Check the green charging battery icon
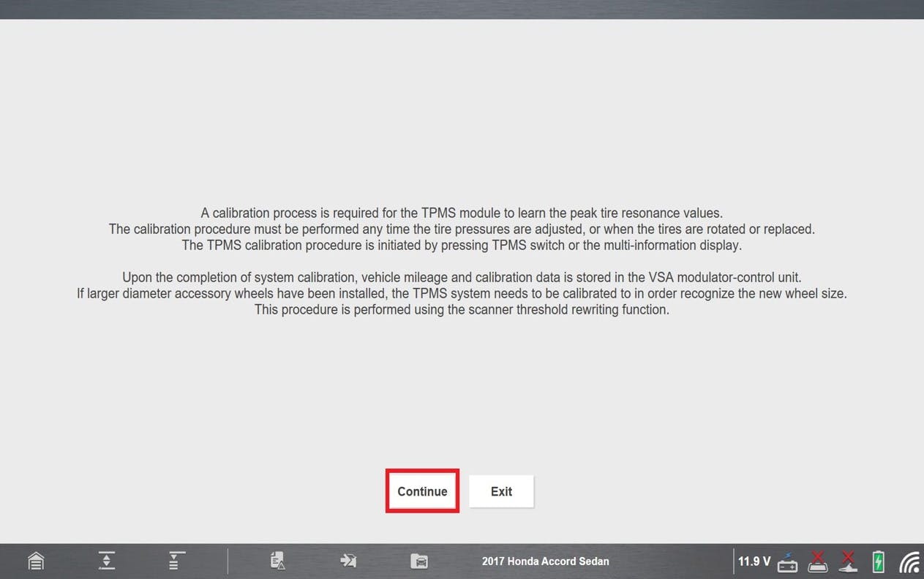924x579 pixels. [x=879, y=561]
